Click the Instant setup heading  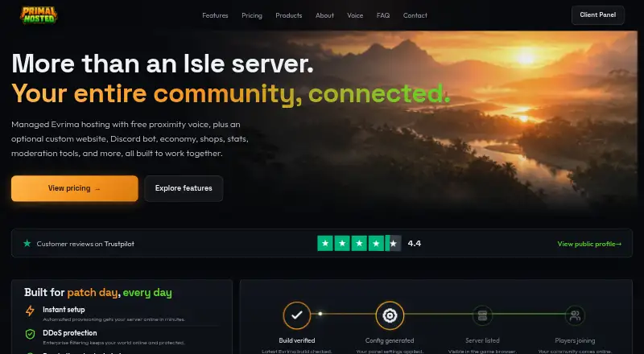point(64,310)
